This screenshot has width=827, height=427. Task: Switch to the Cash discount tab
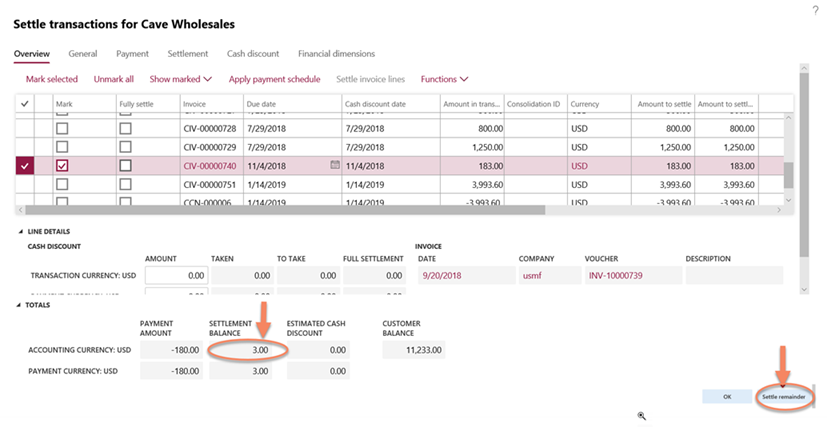pyautogui.click(x=253, y=54)
